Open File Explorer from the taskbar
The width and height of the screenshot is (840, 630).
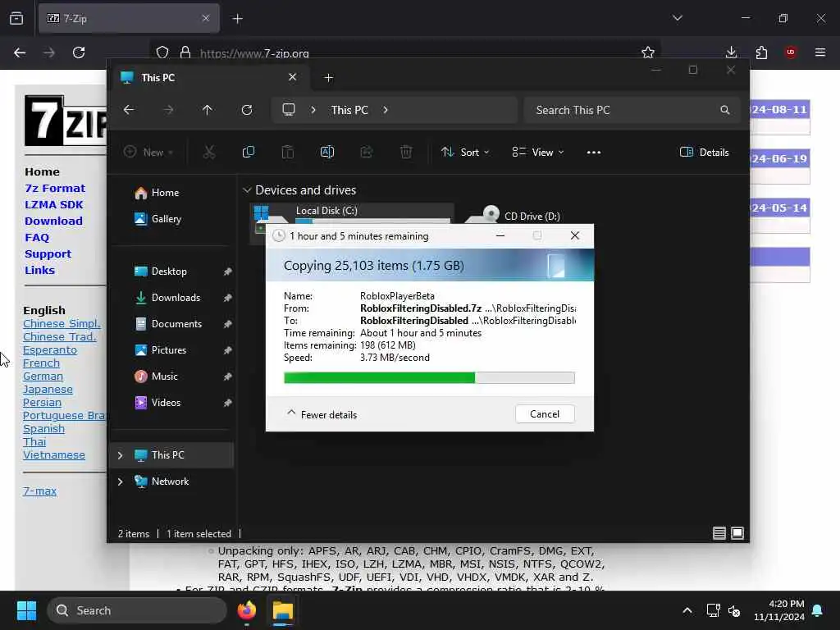coord(283,610)
